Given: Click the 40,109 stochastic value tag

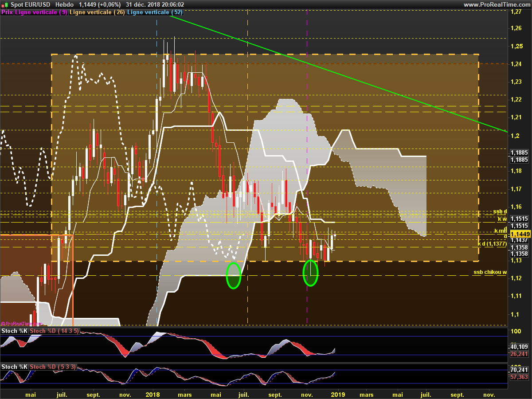Looking at the screenshot, I should click(519, 347).
